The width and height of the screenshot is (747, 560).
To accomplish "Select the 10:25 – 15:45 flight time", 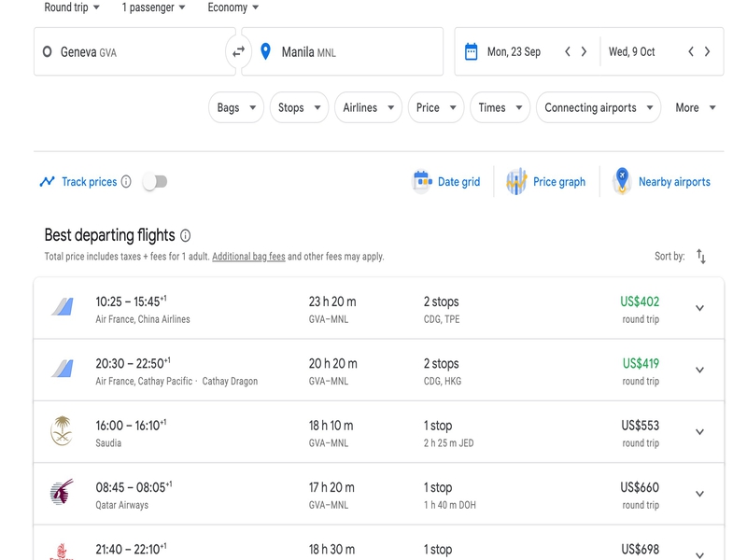I will tap(131, 301).
